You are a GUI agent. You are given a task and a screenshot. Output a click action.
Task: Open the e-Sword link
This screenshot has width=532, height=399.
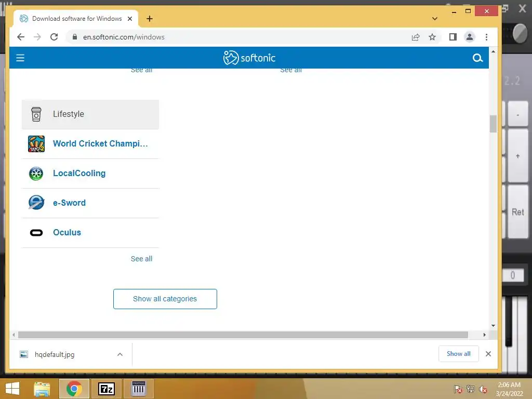pyautogui.click(x=69, y=203)
